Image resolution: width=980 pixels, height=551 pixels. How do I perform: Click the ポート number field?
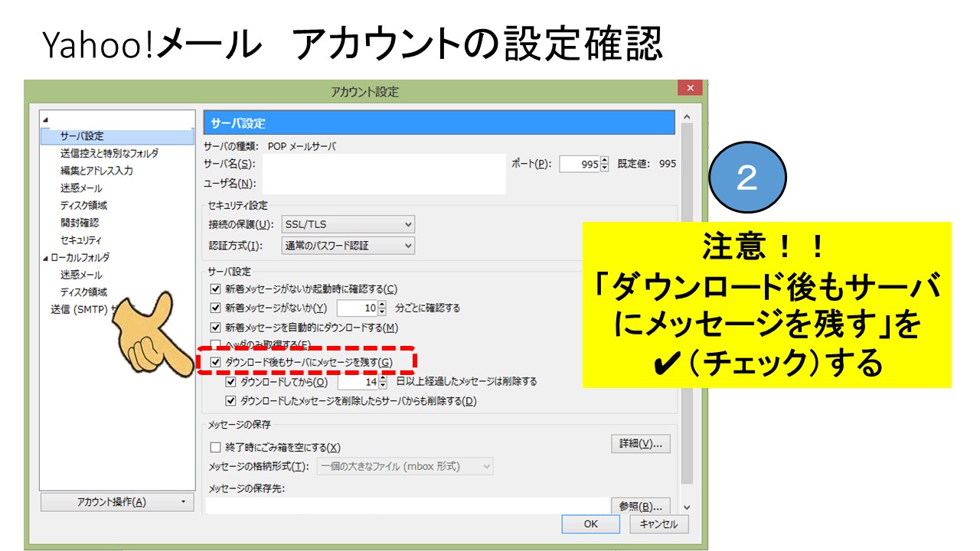click(x=580, y=164)
